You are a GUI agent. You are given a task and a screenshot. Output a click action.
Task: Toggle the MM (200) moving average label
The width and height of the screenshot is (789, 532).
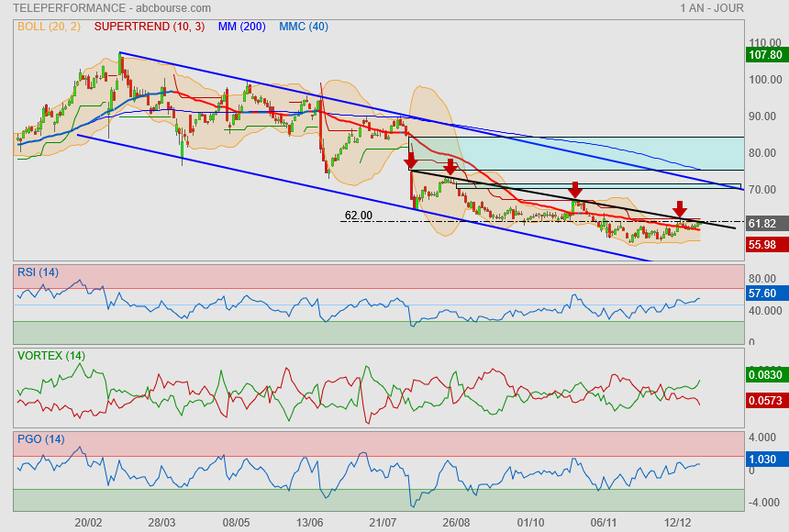pyautogui.click(x=241, y=27)
